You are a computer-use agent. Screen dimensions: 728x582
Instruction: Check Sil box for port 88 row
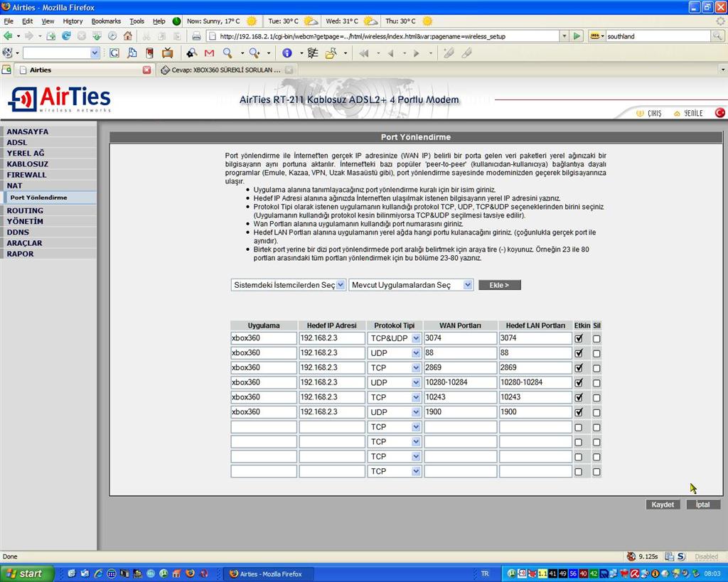click(596, 354)
